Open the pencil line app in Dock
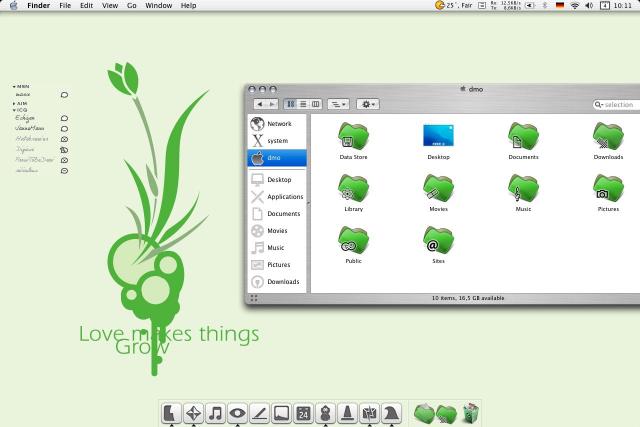 coord(260,413)
